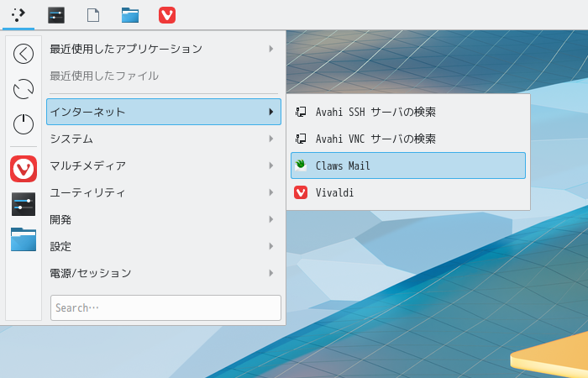Expand arrow next to 電源/セッション
588x378 pixels.
coord(271,273)
